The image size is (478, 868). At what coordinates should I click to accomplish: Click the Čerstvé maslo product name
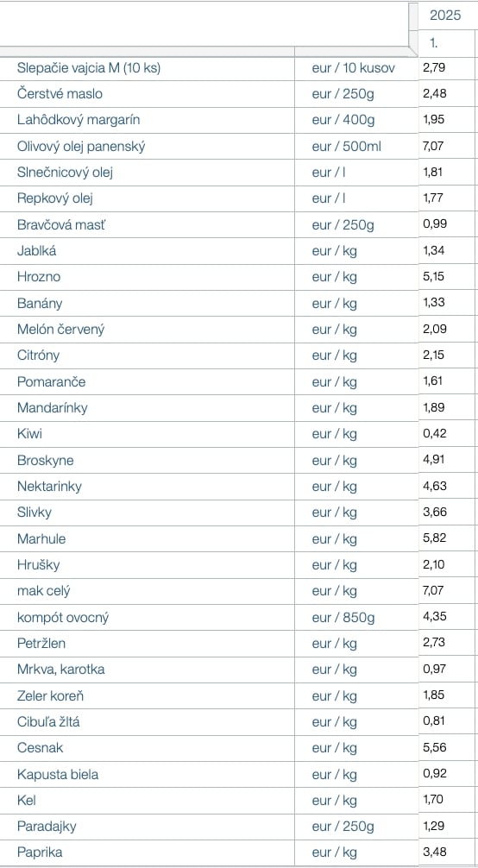pos(60,94)
